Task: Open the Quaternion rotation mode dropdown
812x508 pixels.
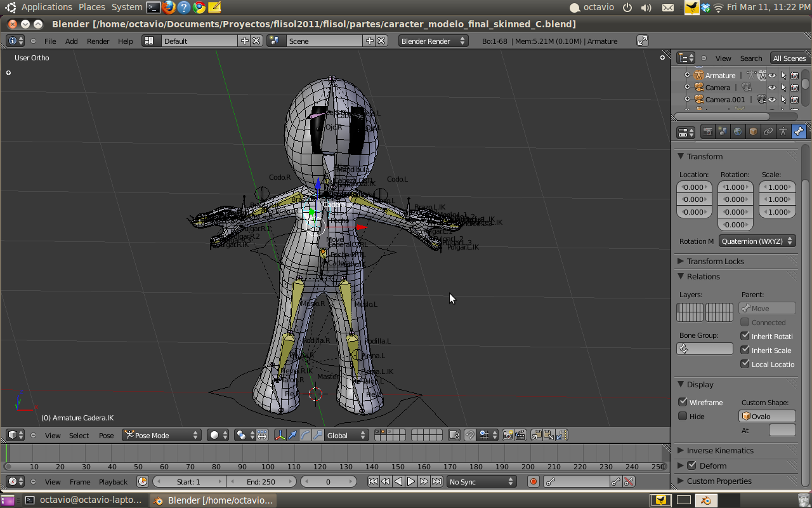Action: click(x=757, y=241)
